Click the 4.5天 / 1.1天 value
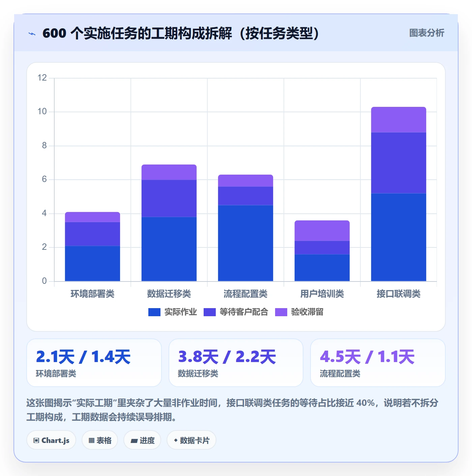Image resolution: width=472 pixels, height=476 pixels. (x=367, y=357)
